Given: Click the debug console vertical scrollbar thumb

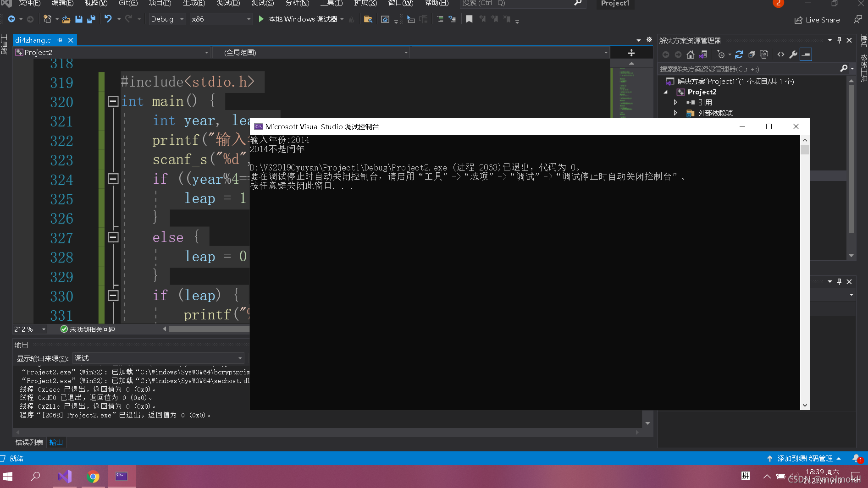Looking at the screenshot, I should 805,149.
